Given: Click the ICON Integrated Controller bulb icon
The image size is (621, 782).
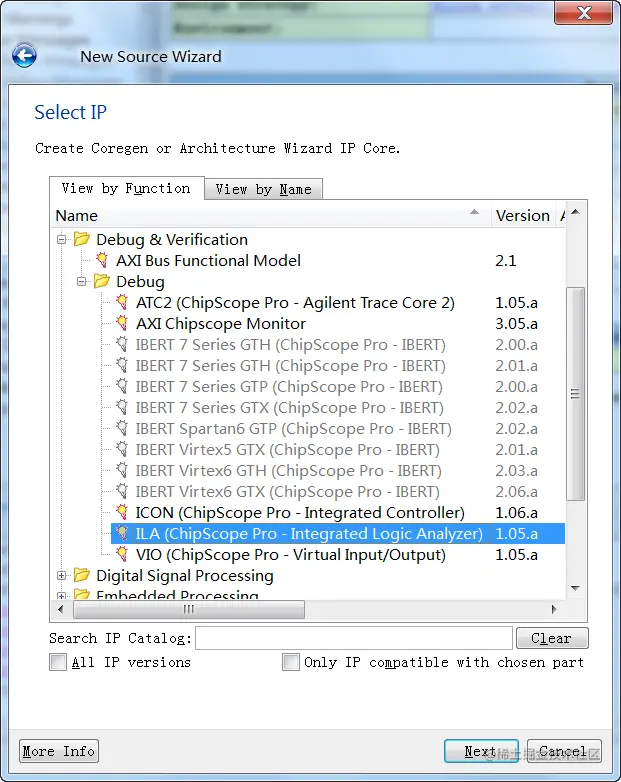Looking at the screenshot, I should pos(122,512).
